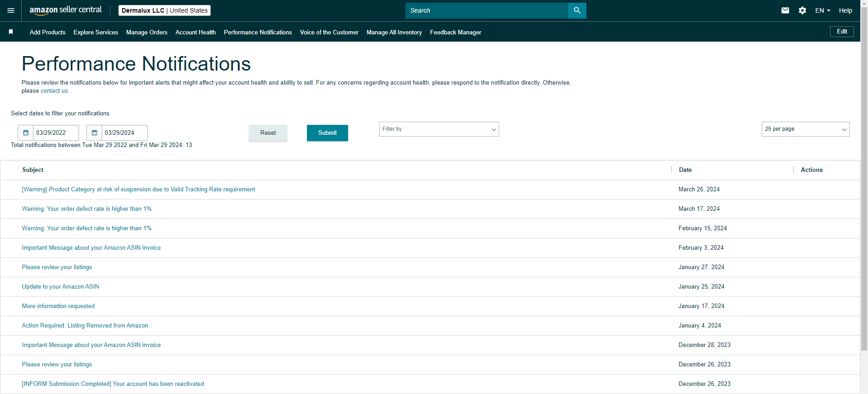Open the January 27 Please review your listings
This screenshot has width=868, height=394.
click(x=57, y=267)
